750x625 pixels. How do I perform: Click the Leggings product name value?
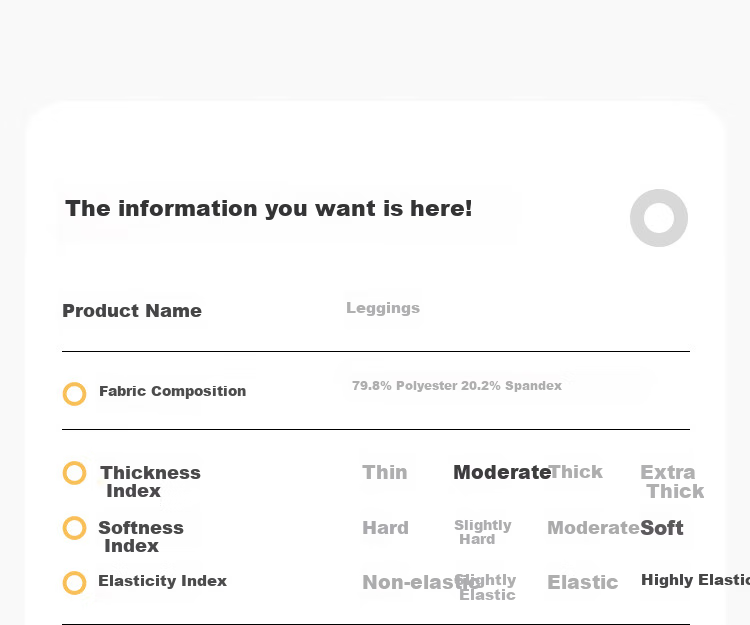coord(383,308)
